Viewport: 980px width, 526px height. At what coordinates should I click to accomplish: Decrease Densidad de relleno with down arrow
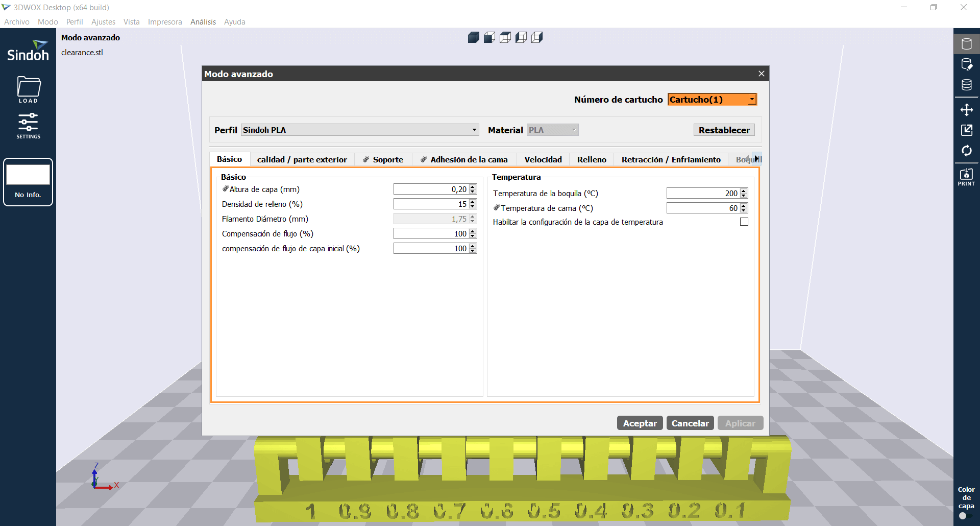click(x=473, y=206)
